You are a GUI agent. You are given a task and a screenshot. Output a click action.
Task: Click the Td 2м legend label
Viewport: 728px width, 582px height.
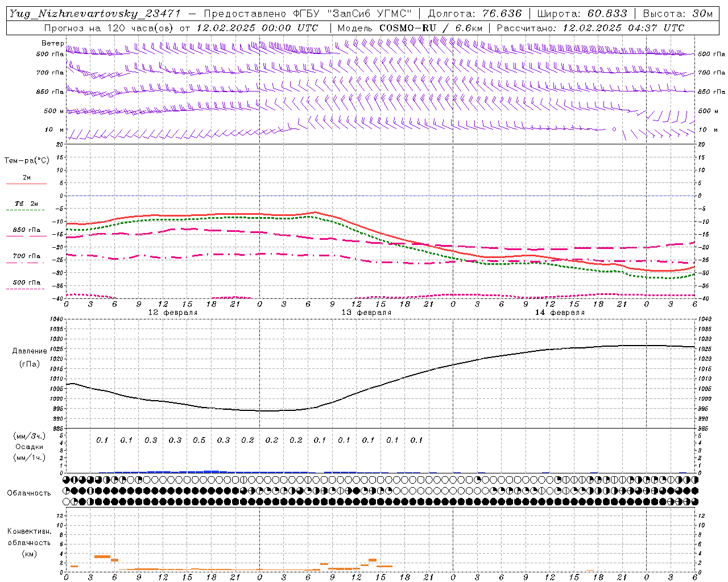tap(27, 203)
